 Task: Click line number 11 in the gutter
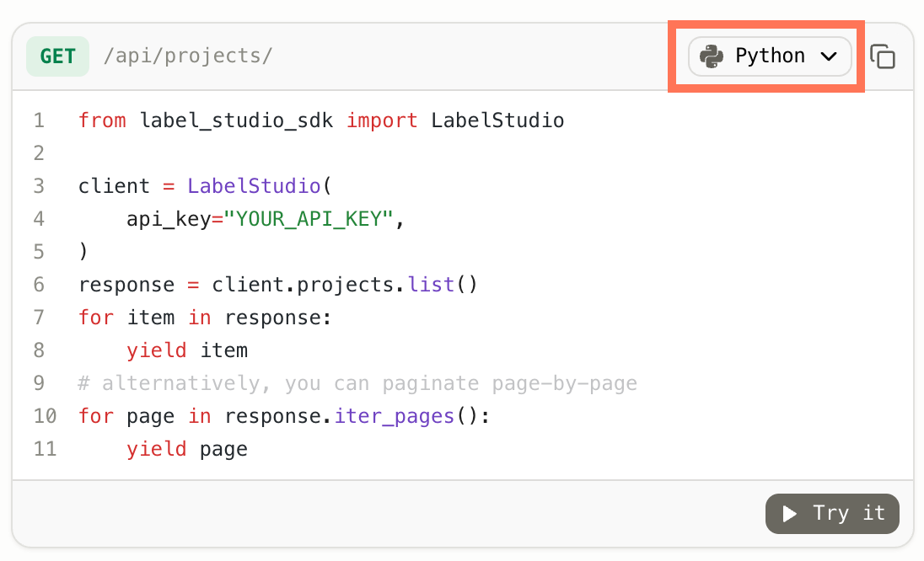(x=45, y=449)
